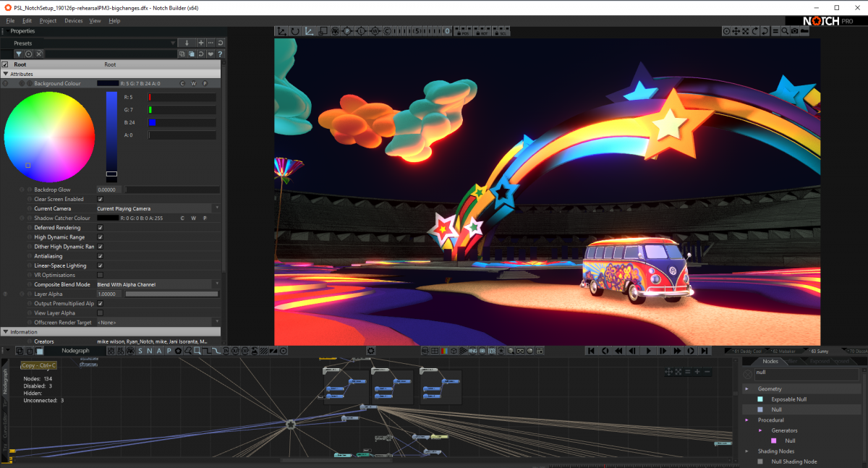Viewport: 868px width, 468px height.
Task: Click the SCL lock button in viewport toolbar
Action: click(502, 32)
